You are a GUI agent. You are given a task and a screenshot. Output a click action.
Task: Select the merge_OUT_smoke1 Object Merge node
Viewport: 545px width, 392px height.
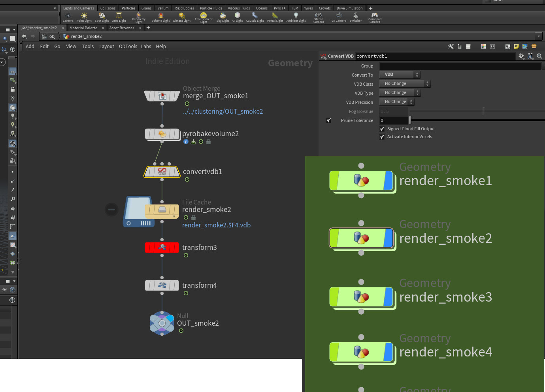162,96
